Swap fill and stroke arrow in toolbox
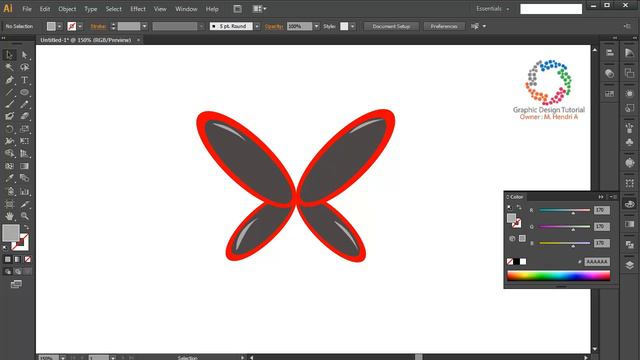Screen dimensions: 640x360 26,227
